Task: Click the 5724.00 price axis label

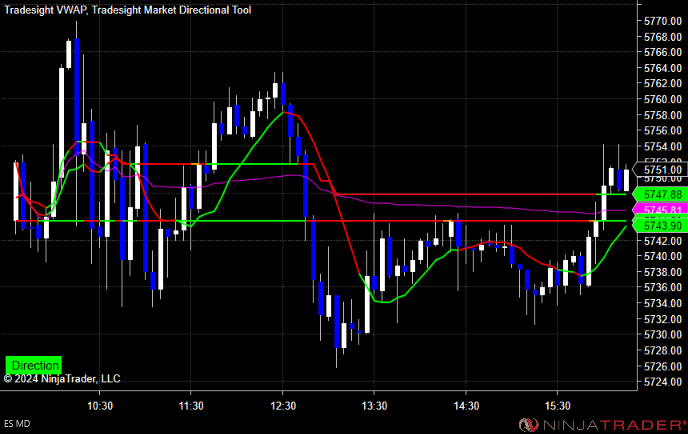Action: point(663,381)
